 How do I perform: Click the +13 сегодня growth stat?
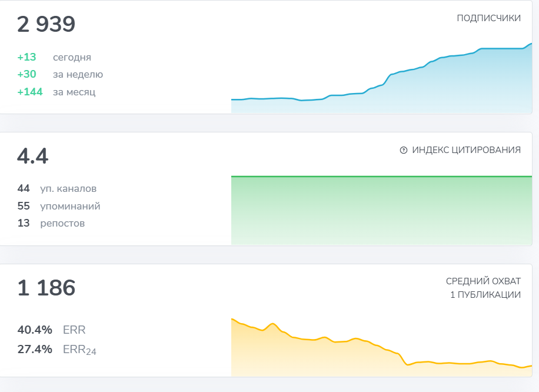[x=54, y=57]
